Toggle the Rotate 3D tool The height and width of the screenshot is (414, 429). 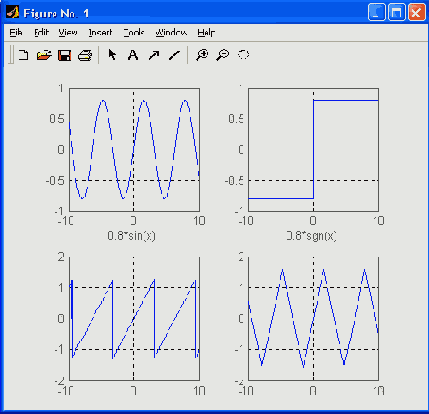(x=243, y=54)
